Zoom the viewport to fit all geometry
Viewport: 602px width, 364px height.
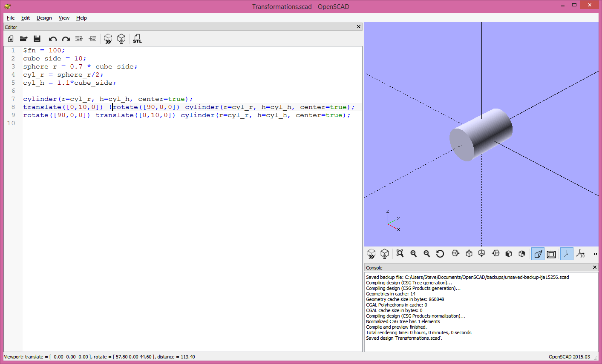400,253
